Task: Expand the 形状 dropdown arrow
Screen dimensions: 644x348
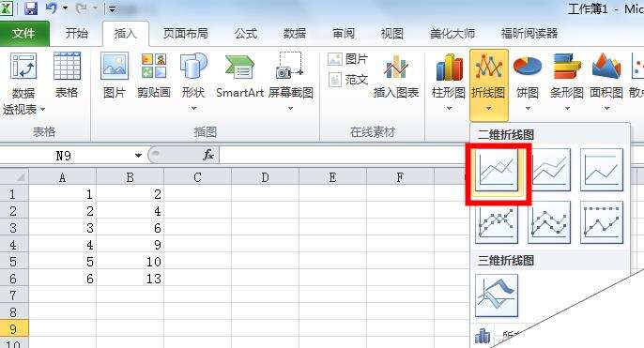Action: (x=193, y=109)
